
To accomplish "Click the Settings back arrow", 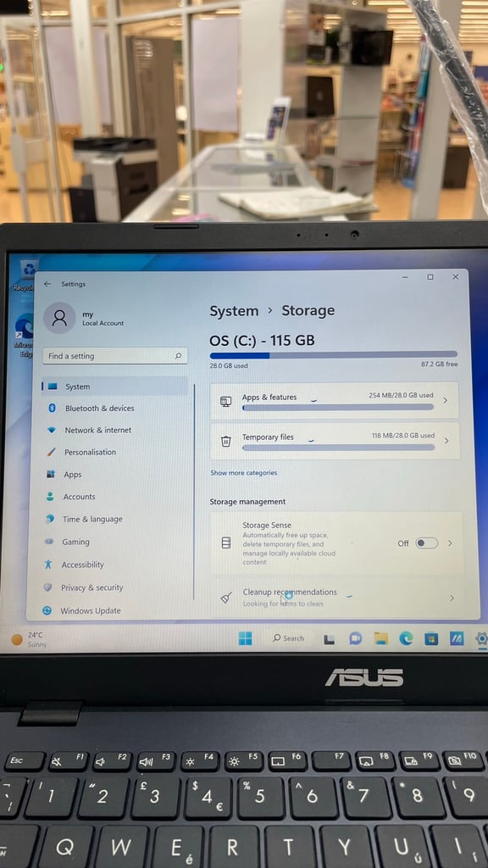I will click(x=47, y=284).
